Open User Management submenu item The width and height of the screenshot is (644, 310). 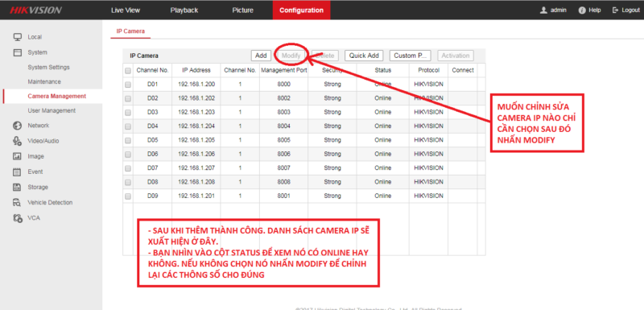(x=52, y=110)
